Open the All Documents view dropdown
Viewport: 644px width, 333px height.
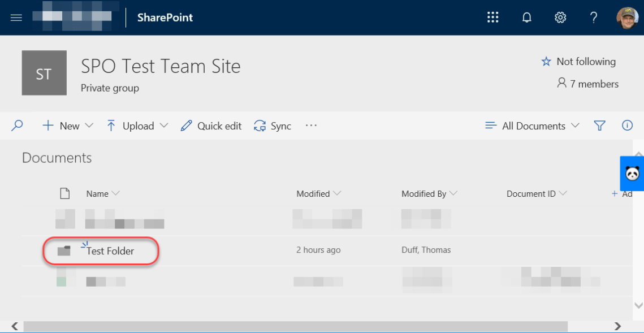pos(532,126)
